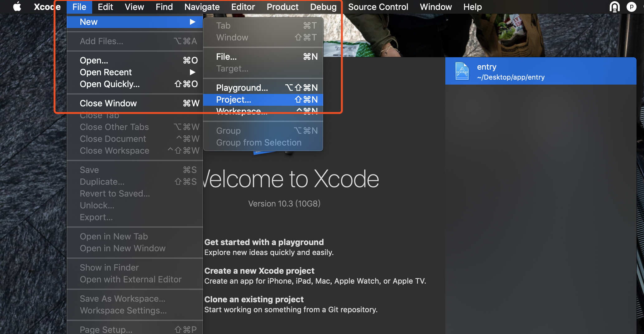The image size is (644, 334).
Task: Open the Xcode application menu
Action: (47, 7)
